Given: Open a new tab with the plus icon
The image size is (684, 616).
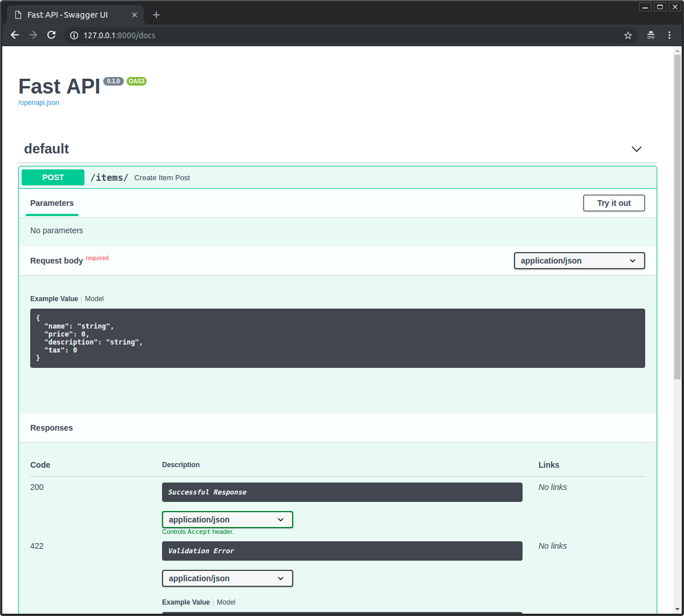Looking at the screenshot, I should click(156, 14).
